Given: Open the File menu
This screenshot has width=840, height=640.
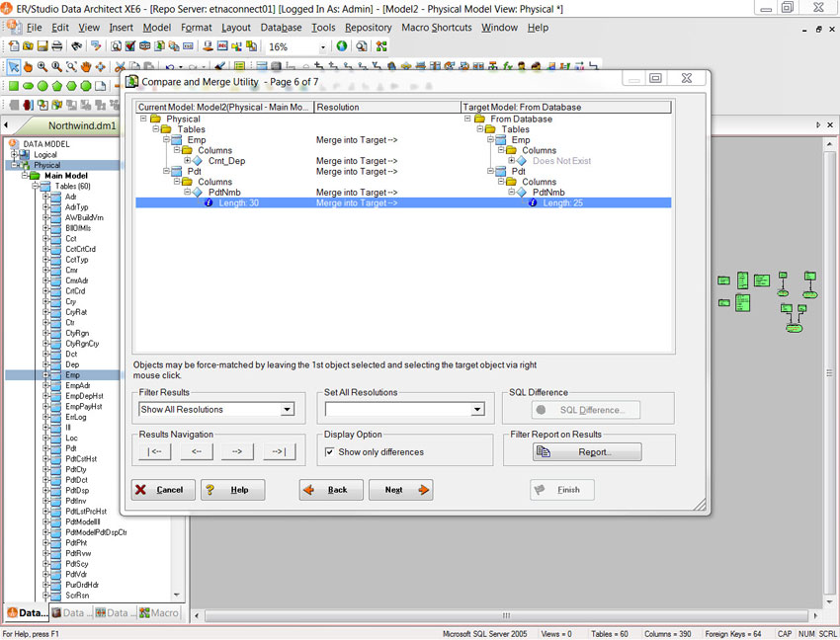Looking at the screenshot, I should tap(34, 28).
